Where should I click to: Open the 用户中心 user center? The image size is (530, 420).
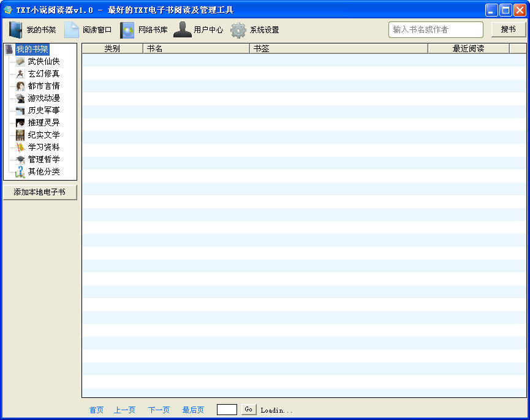[199, 29]
